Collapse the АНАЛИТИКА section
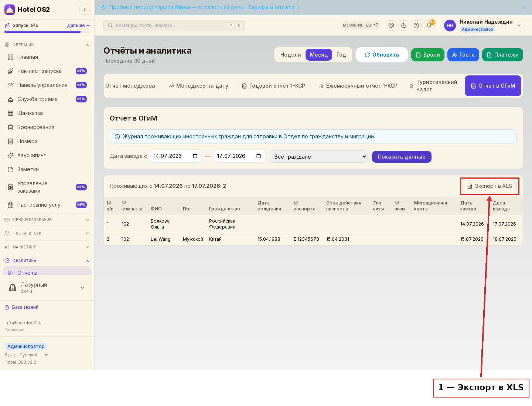Image resolution: width=532 pixels, height=406 pixels. click(47, 261)
